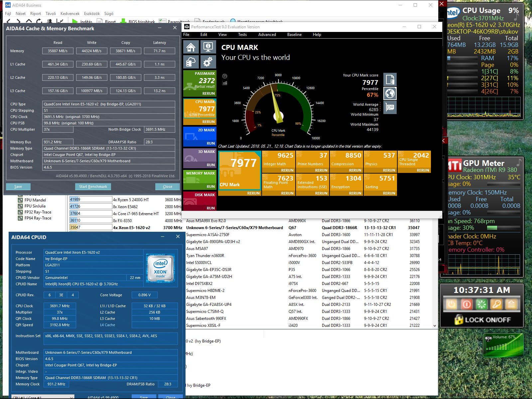Click the green Indítás start toolbar button
The width and height of the screenshot is (532, 399).
[82, 22]
